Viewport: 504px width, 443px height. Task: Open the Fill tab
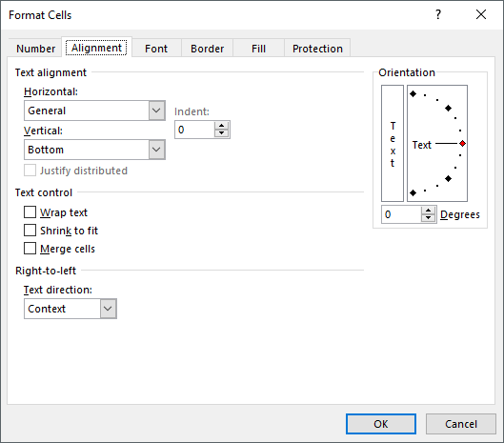coord(258,49)
